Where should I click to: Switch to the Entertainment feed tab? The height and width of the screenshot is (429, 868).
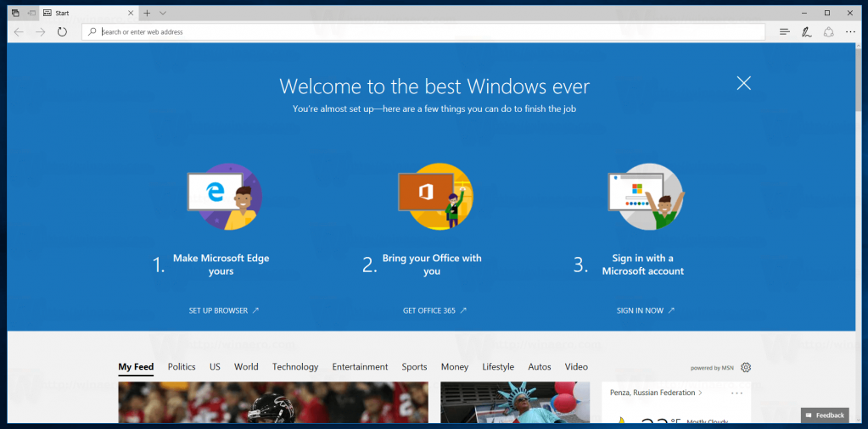click(x=360, y=366)
